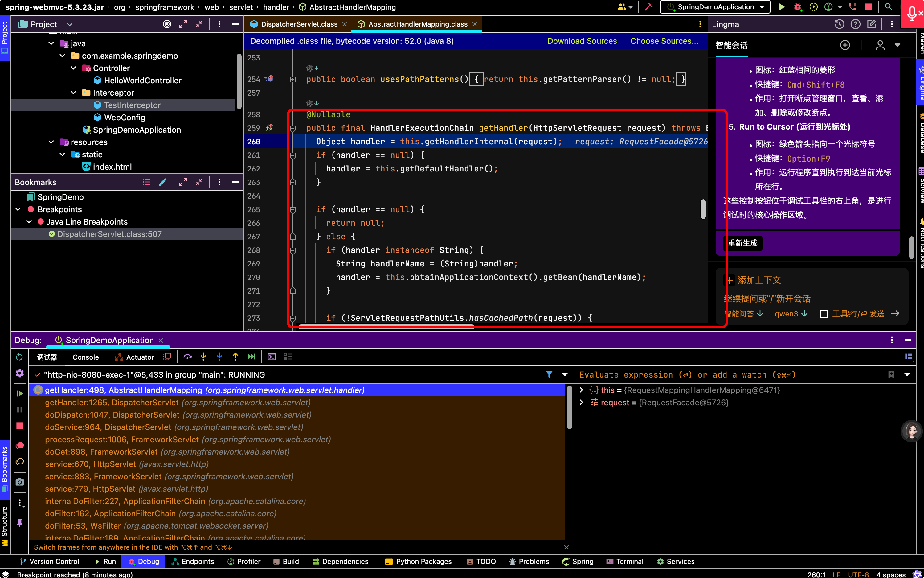Toggle DispatcherServlet.class:507 breakpoint checkmark
Image resolution: width=924 pixels, height=578 pixels.
(52, 234)
